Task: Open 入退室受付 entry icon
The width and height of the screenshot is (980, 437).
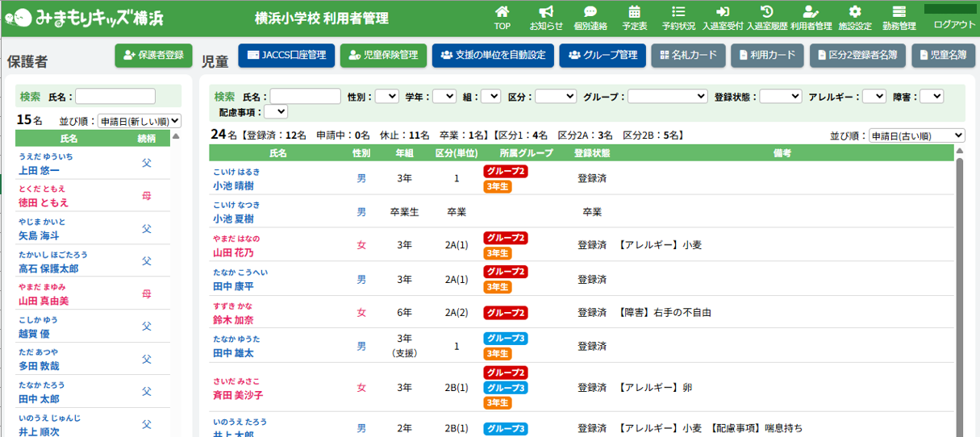Action: [x=723, y=12]
